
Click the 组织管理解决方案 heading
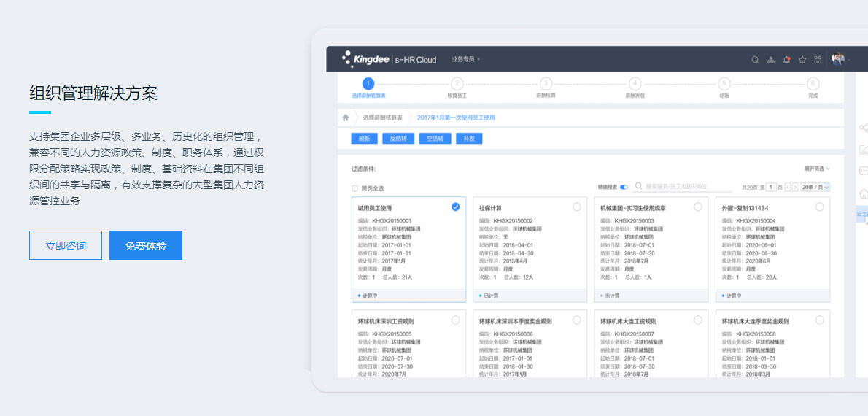[x=93, y=93]
